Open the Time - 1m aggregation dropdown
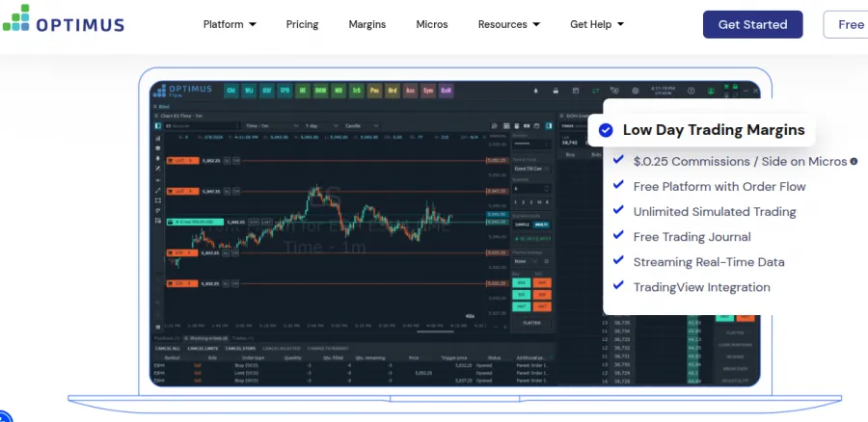 (x=272, y=126)
